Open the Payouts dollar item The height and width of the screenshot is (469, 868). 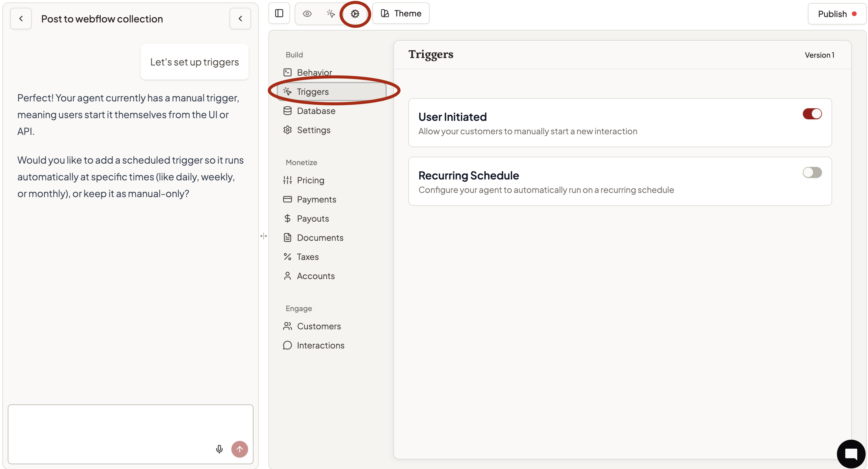312,218
